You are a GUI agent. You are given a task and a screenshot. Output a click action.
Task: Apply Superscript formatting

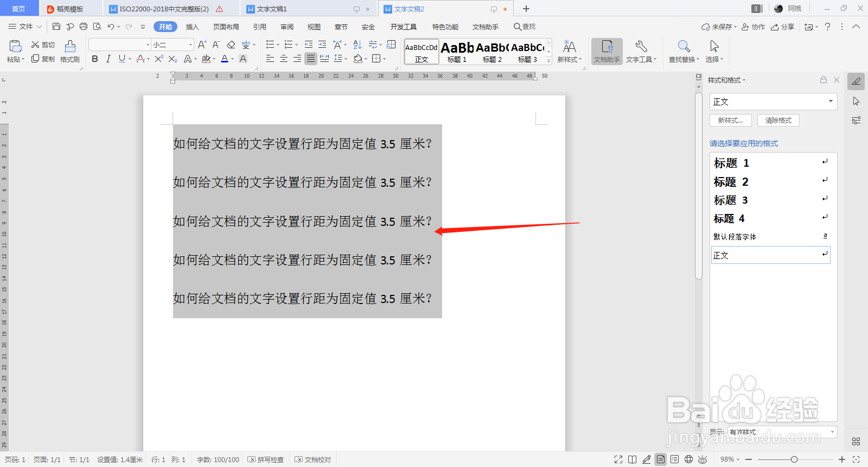159,59
